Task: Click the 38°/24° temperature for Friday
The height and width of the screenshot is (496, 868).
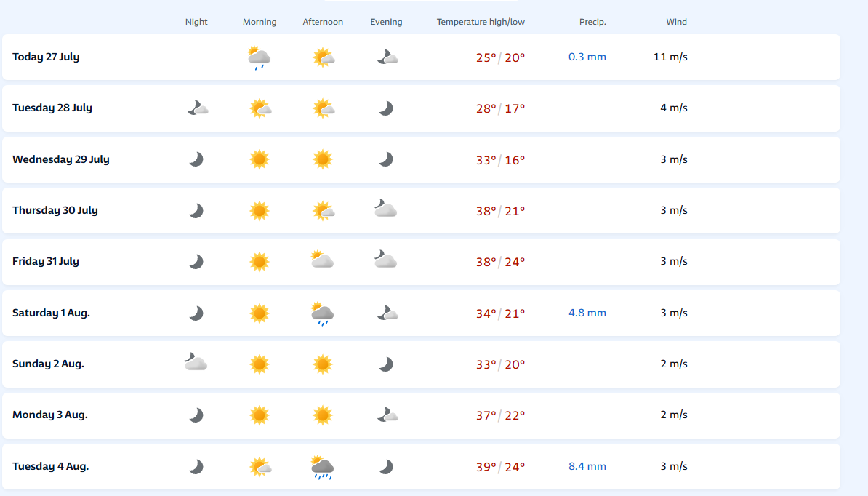Action: (500, 262)
